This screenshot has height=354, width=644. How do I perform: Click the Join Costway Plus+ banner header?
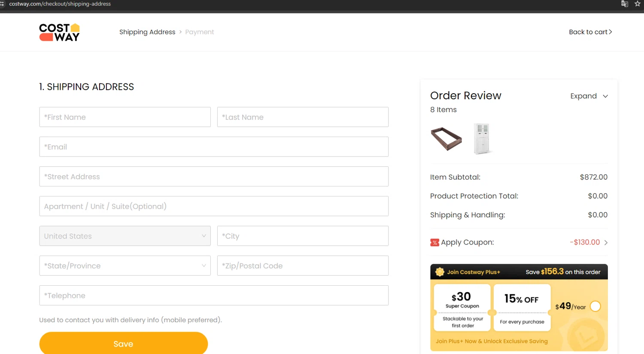coord(519,272)
